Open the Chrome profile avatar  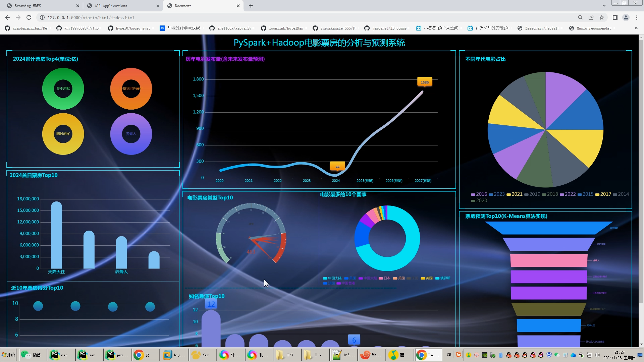[626, 17]
